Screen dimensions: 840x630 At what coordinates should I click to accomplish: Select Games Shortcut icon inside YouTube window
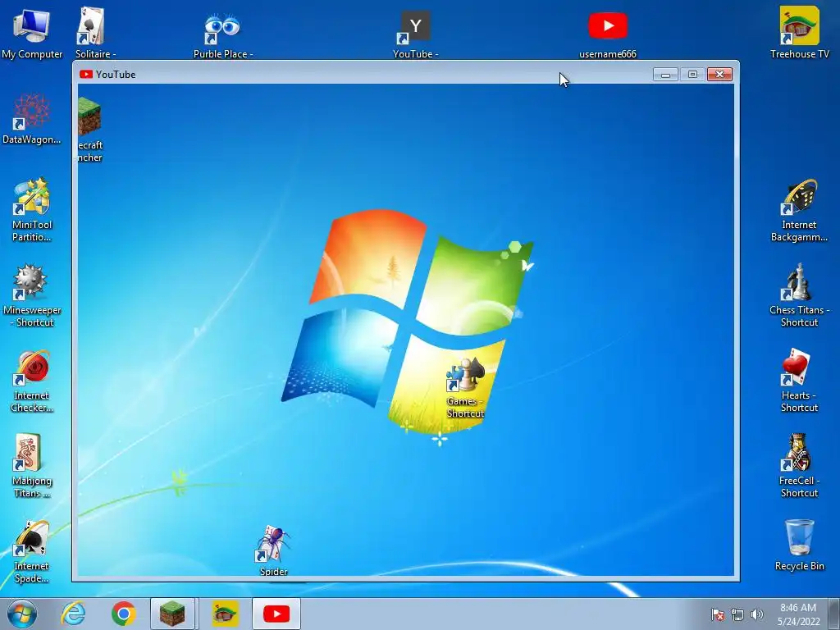(x=465, y=388)
